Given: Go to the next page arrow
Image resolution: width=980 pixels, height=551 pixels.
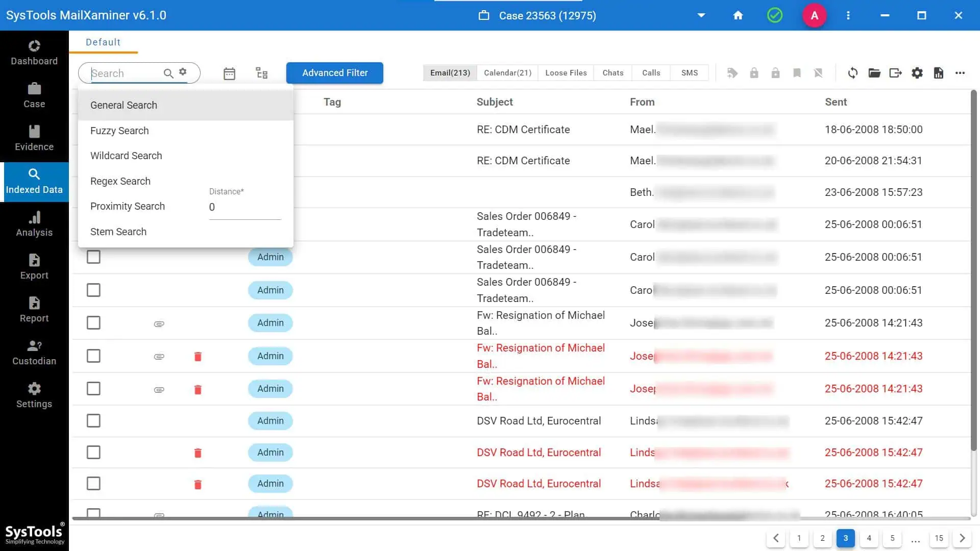Looking at the screenshot, I should 962,538.
